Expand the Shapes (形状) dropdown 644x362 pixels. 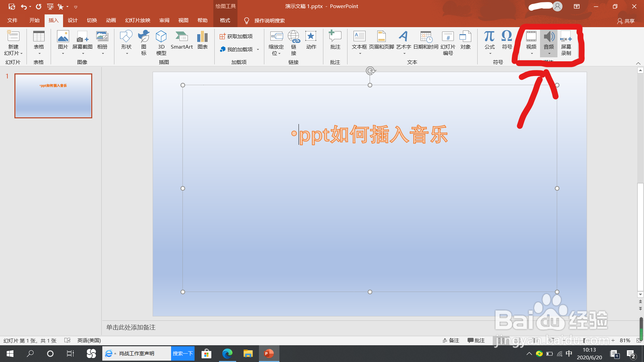click(126, 53)
